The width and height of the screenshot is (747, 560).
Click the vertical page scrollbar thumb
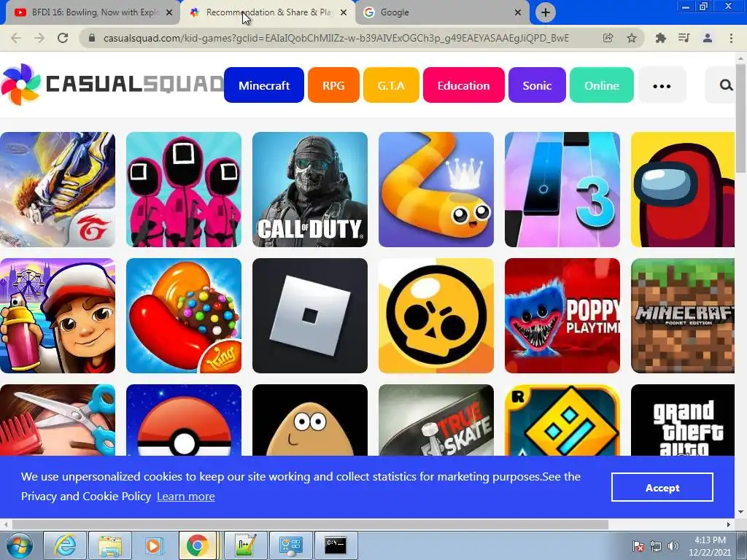740,119
